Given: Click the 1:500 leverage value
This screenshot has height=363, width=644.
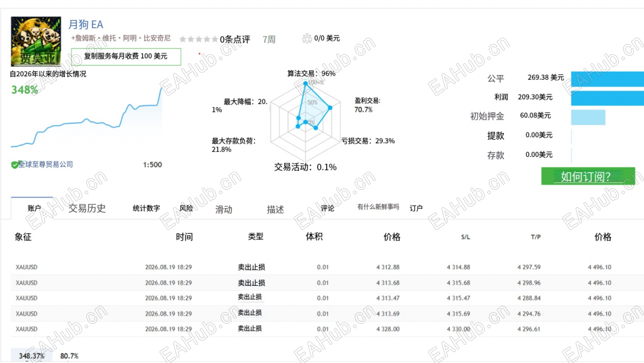Looking at the screenshot, I should coord(152,165).
